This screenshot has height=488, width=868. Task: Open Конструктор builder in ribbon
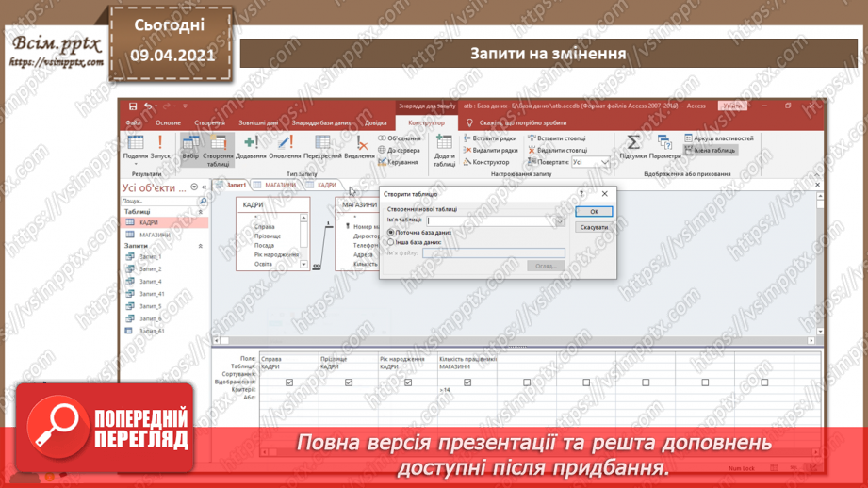pos(486,162)
